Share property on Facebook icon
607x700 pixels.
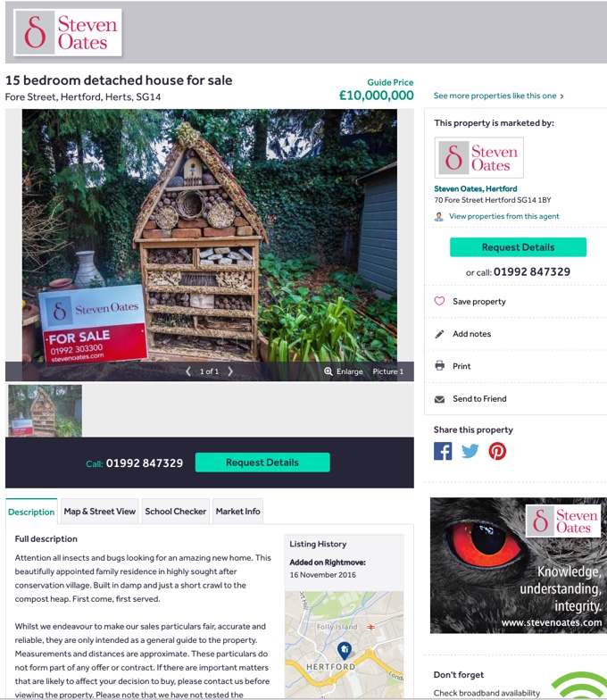pos(443,451)
